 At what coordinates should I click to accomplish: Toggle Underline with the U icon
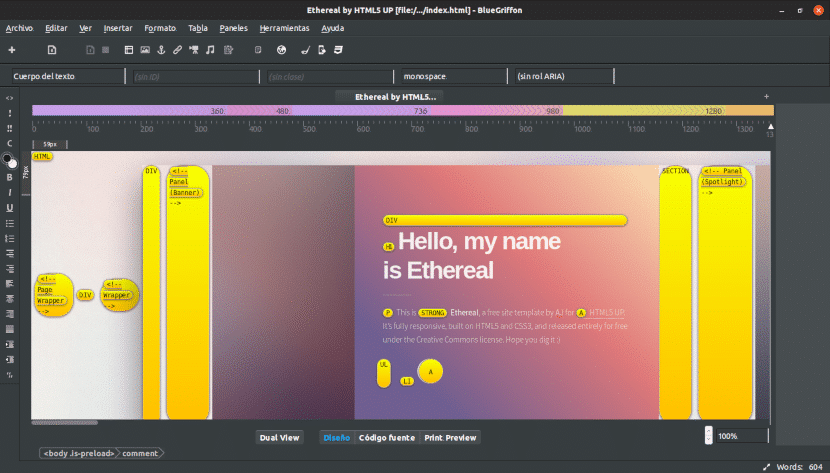pyautogui.click(x=10, y=208)
